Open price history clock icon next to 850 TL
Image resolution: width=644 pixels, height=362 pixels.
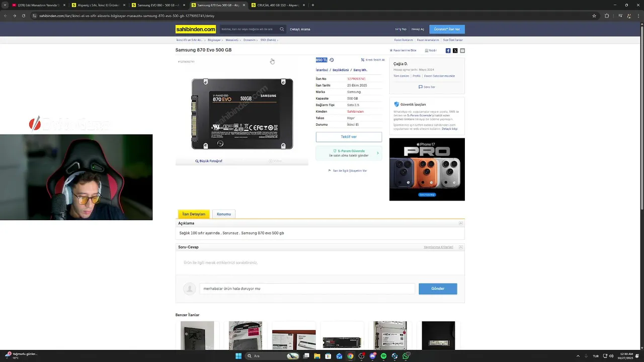click(x=332, y=60)
